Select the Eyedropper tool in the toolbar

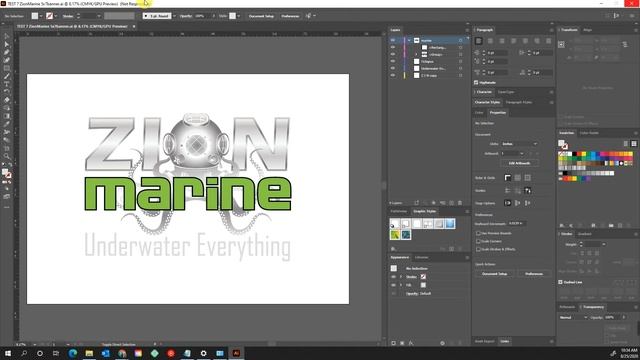[x=7, y=124]
